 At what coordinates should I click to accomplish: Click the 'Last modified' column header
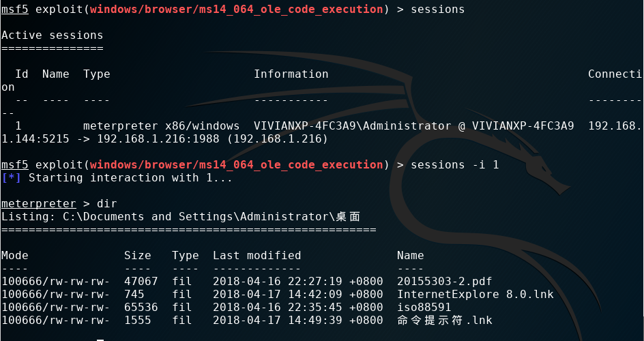pos(257,255)
